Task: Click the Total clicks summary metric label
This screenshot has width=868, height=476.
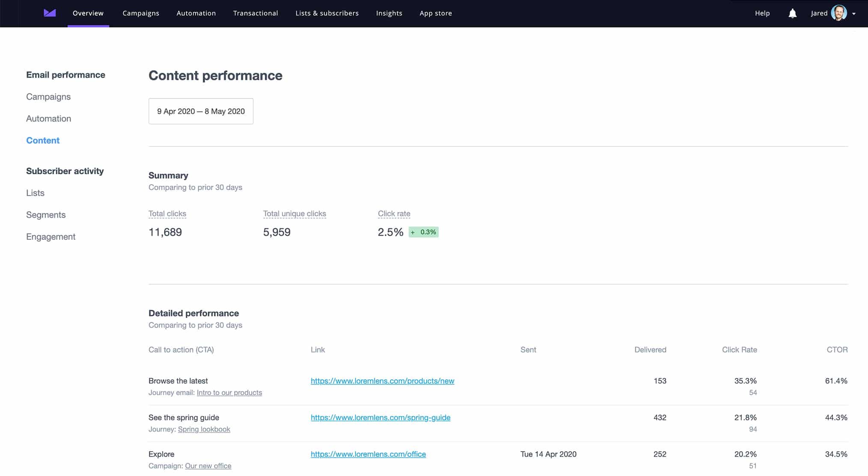Action: click(x=167, y=213)
